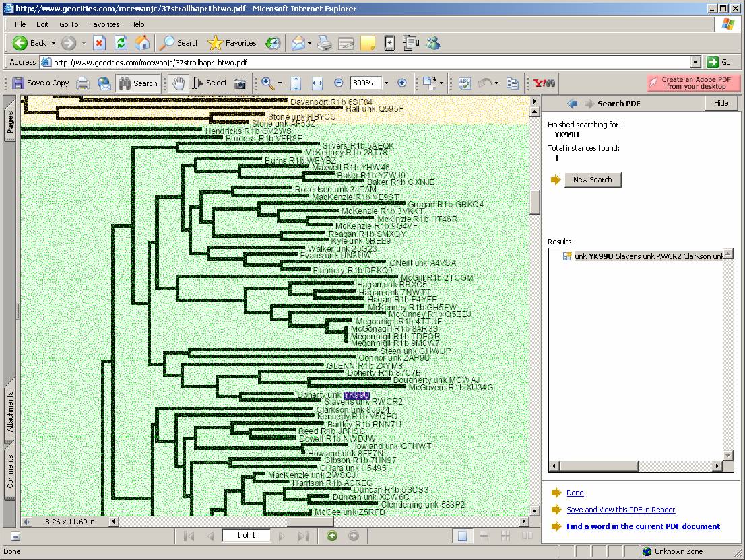Click the highlighted YK99U text in the PDF
This screenshot has width=745, height=560.
[x=356, y=395]
